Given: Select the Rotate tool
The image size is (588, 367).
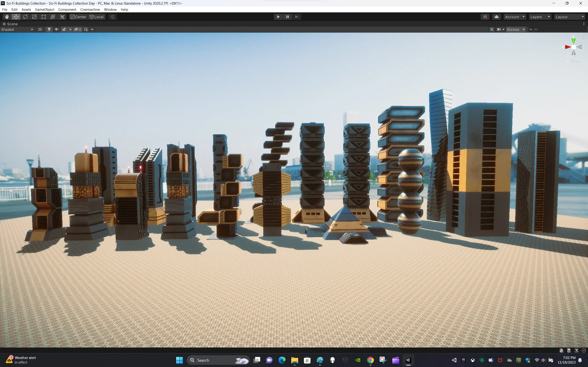Looking at the screenshot, I should tap(25, 17).
